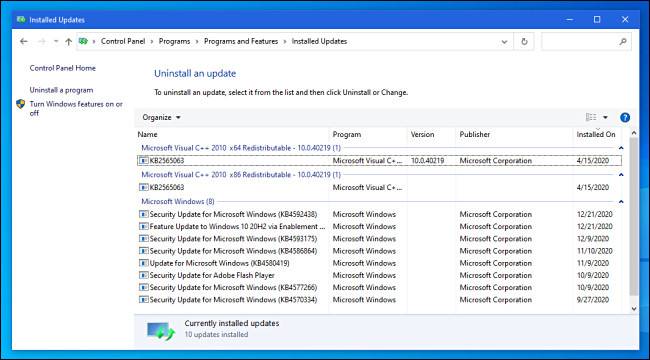Click the shield icon beside Windows features

21,104
